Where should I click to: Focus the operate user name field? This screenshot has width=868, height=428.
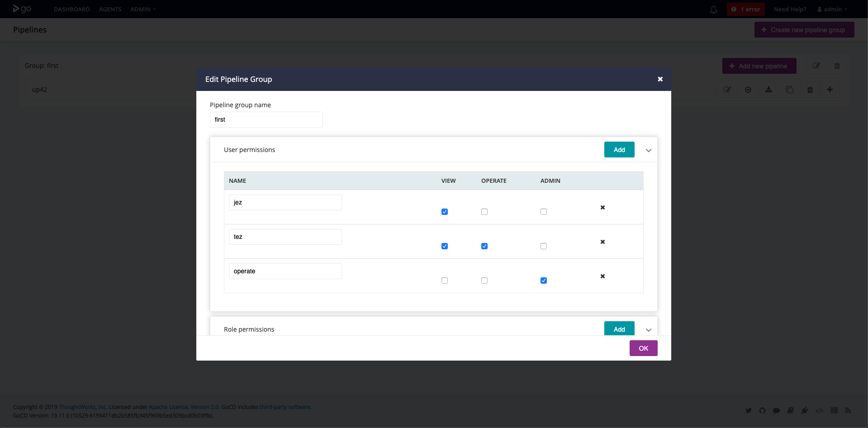coord(285,271)
